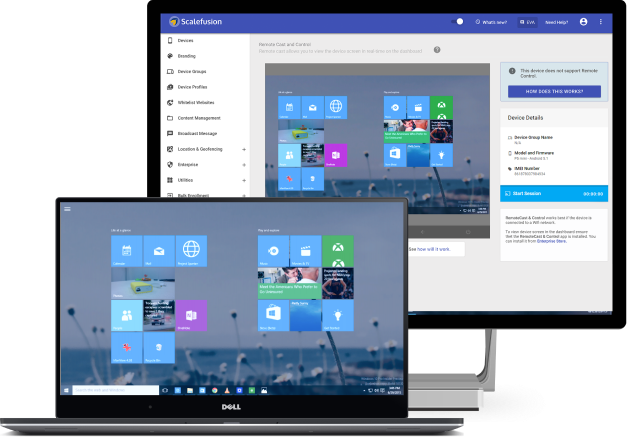Click the Branding palette icon in sidebar
Screen dimensions: 627x438
click(x=170, y=56)
